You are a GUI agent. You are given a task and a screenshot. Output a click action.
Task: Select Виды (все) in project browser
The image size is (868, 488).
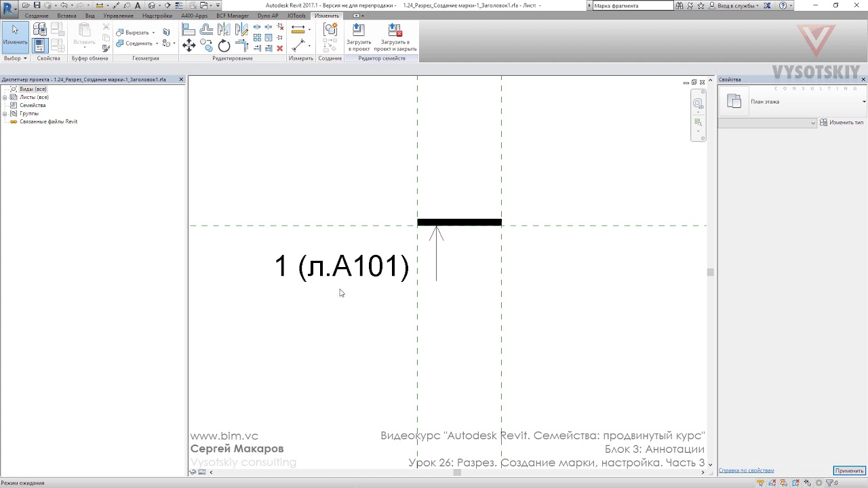click(33, 89)
